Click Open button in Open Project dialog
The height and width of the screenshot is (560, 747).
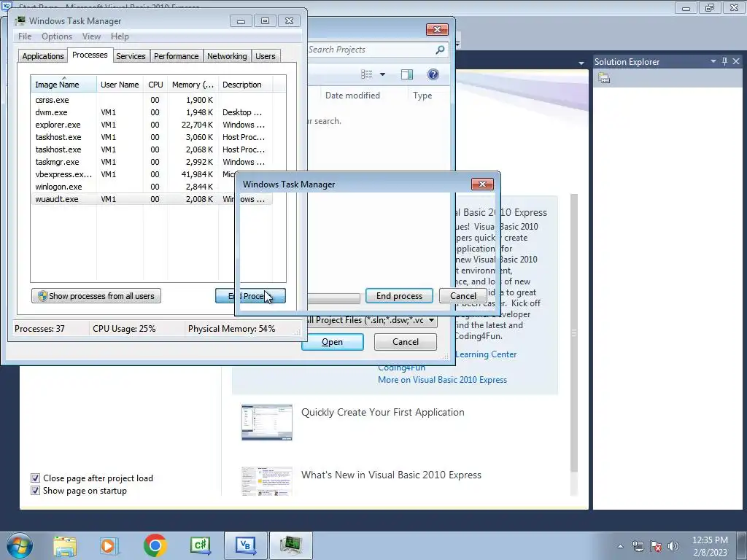point(332,342)
